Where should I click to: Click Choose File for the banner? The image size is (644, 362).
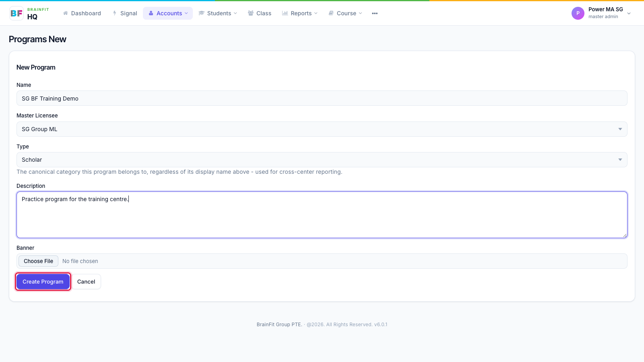(x=38, y=261)
